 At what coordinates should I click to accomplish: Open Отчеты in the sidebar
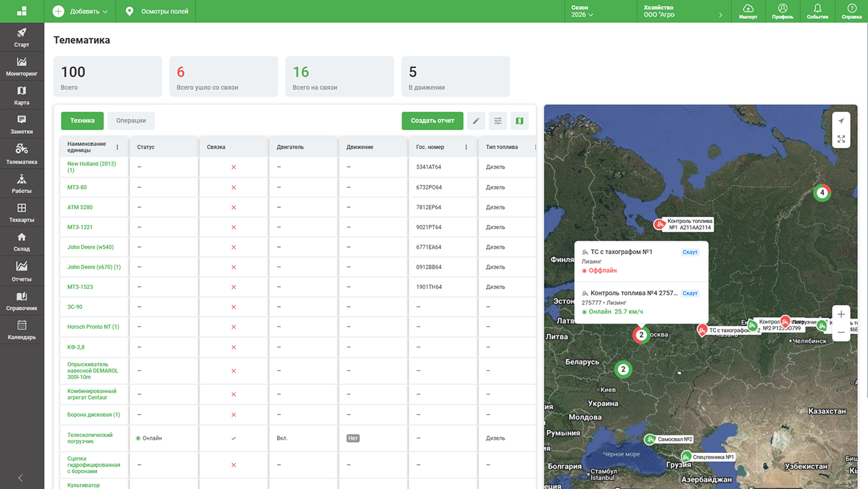click(22, 271)
